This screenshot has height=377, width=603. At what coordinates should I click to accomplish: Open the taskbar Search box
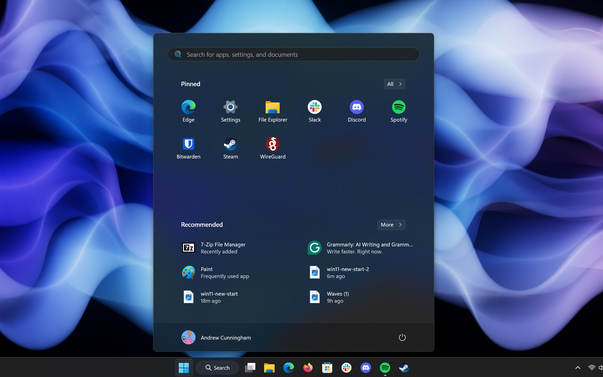[x=217, y=368]
